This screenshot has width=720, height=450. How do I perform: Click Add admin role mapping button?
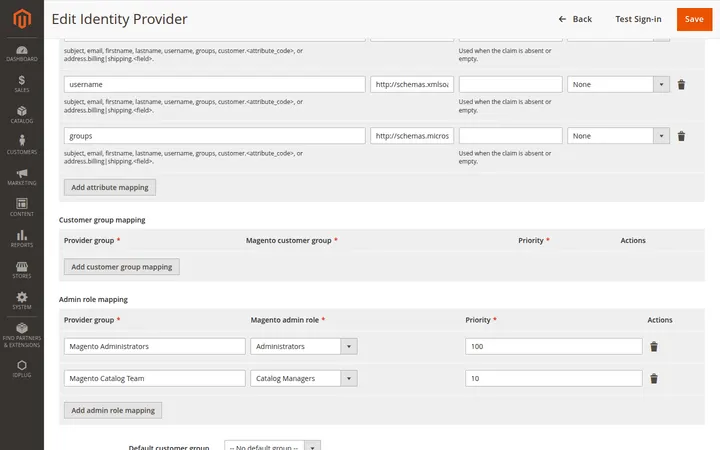(113, 411)
